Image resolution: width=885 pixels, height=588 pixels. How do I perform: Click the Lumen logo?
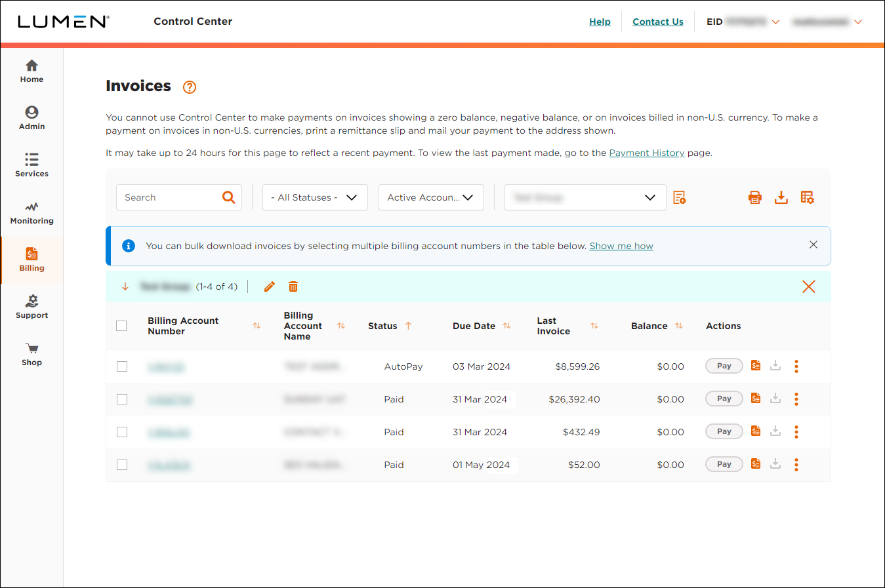pos(64,22)
